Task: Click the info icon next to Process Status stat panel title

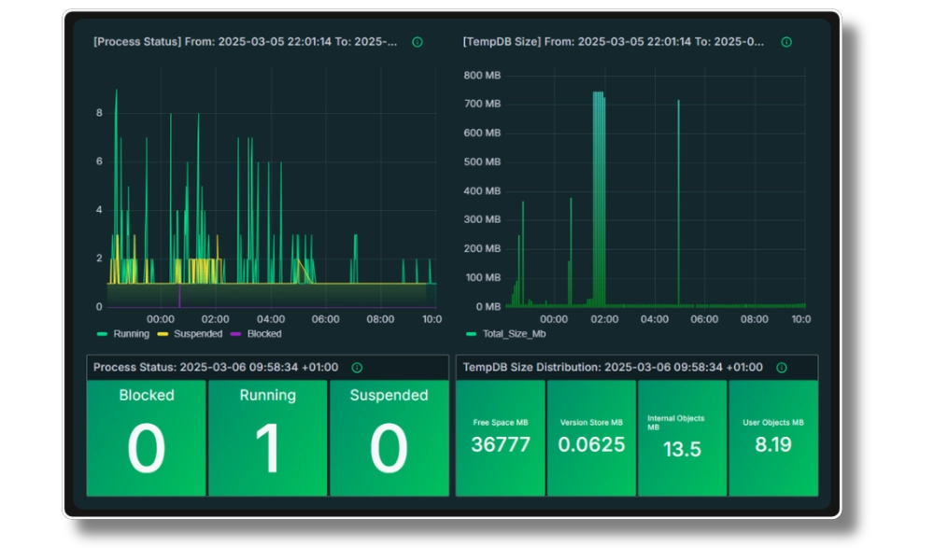Action: [357, 368]
